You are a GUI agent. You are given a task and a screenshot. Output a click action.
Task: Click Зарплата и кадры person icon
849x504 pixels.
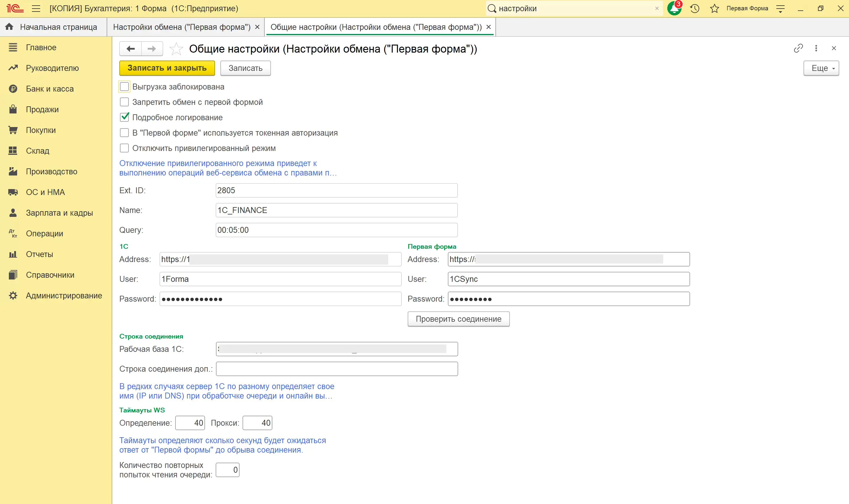tap(13, 213)
